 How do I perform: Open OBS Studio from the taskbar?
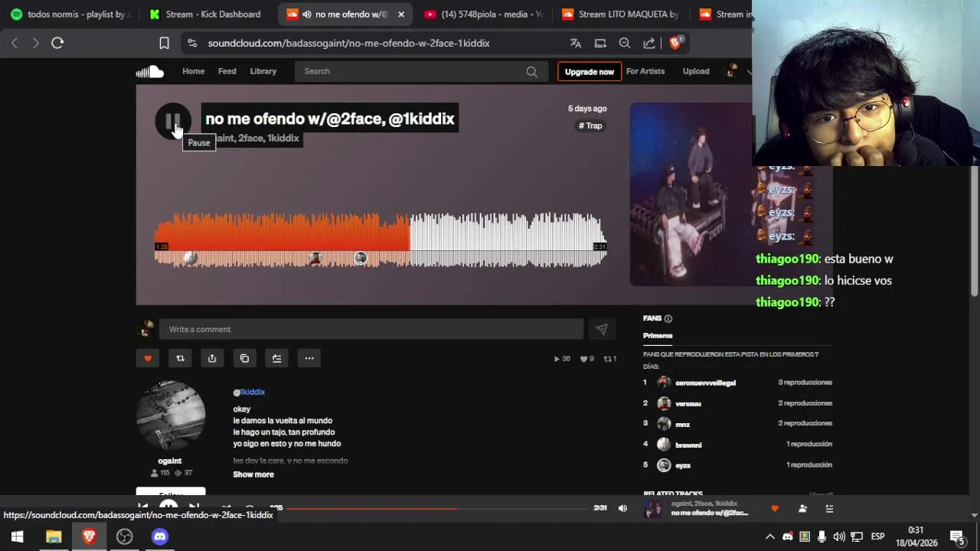(124, 536)
